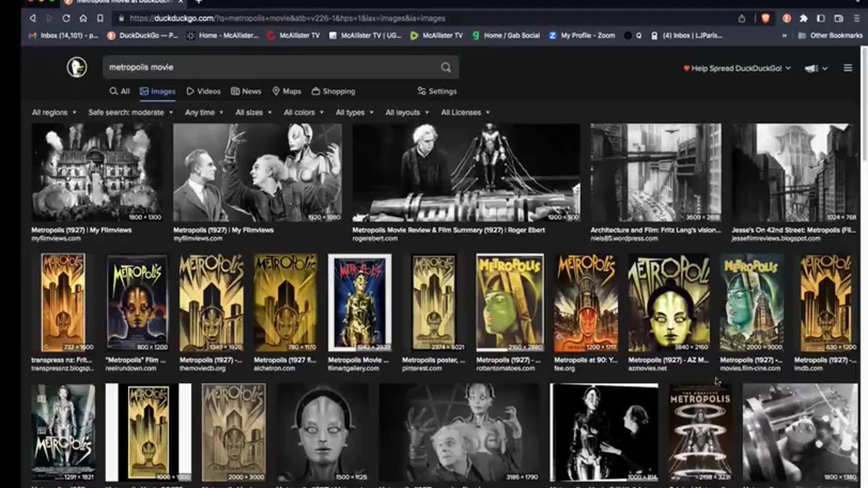Screen dimensions: 868x488
Task: Open the Extensions puzzle-piece icon
Action: pos(804,18)
